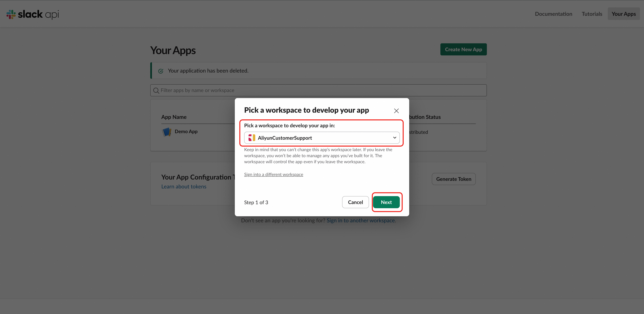Follow Sign in to another workspace link
The width and height of the screenshot is (644, 314).
pyautogui.click(x=361, y=220)
